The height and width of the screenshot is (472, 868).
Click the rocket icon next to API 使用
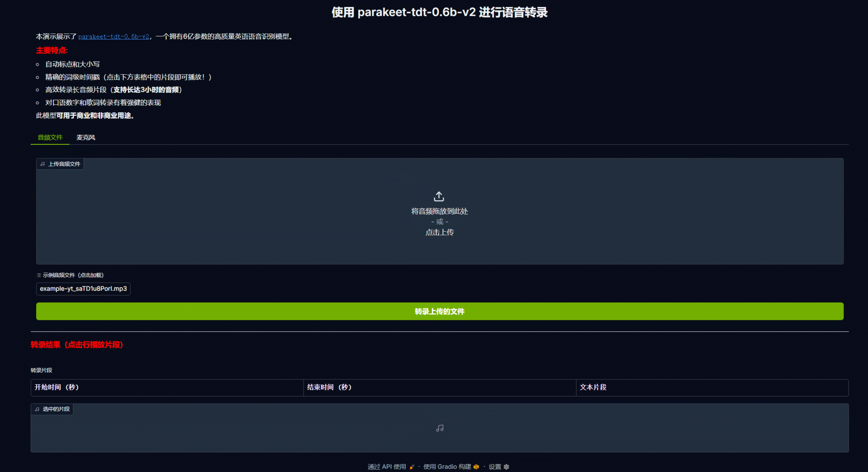[x=411, y=467]
